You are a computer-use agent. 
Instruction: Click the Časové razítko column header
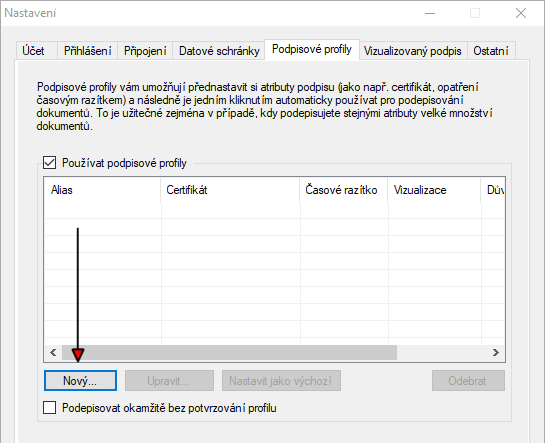coord(344,190)
